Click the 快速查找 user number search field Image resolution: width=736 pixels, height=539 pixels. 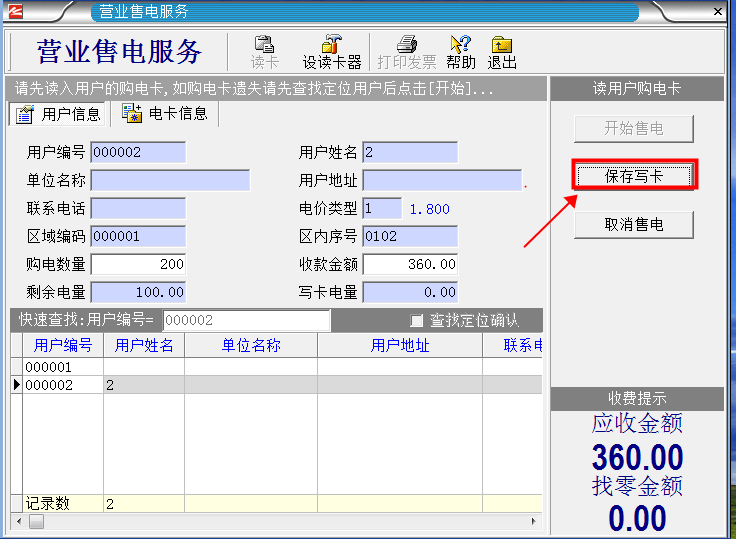(246, 321)
